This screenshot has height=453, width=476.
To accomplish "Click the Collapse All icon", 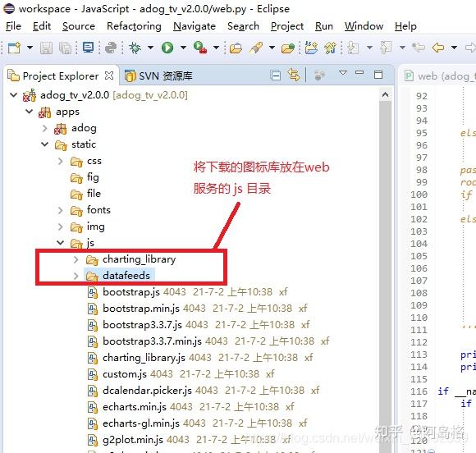I will 275,75.
